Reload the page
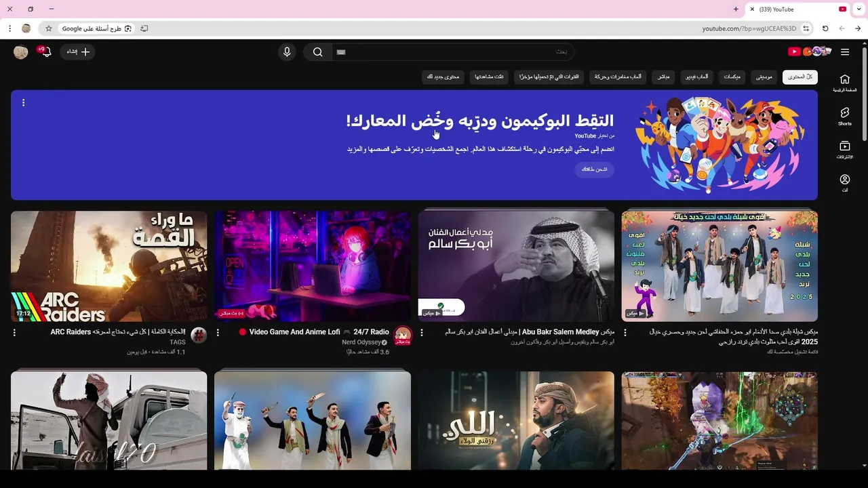The image size is (868, 488). [825, 28]
